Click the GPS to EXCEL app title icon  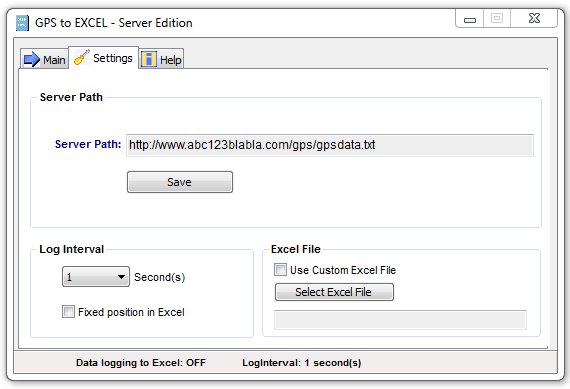23,23
